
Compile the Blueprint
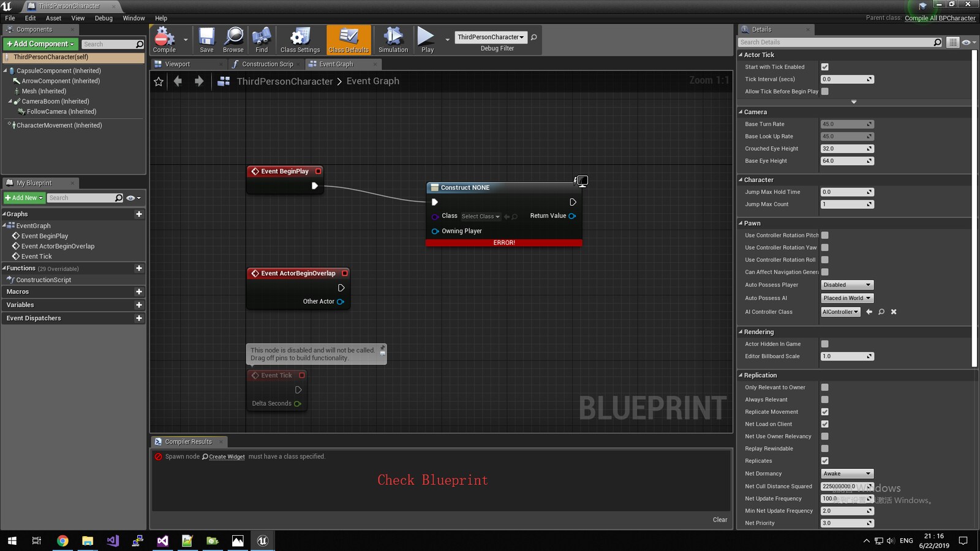tap(163, 38)
